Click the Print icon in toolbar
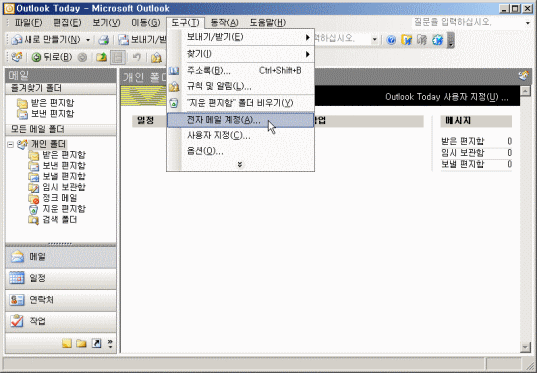This screenshot has height=373, width=537. 103,40
